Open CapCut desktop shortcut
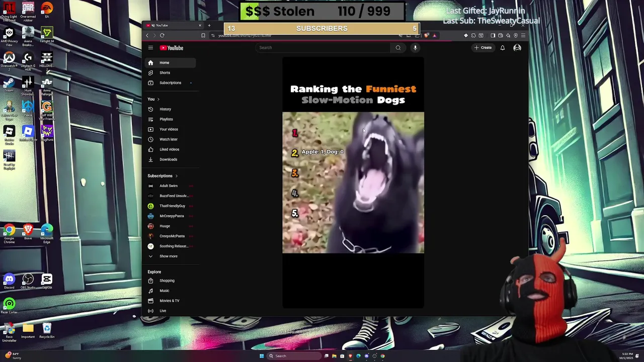Screen dimensions: 644x362 (47, 282)
